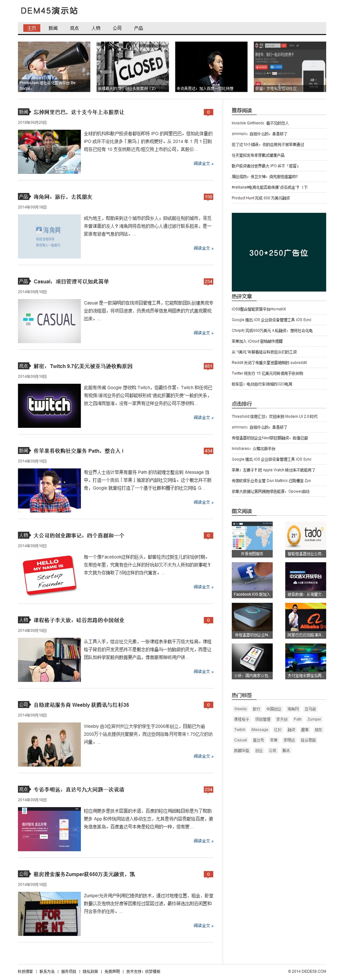The image size is (346, 980).
Task: Click the 881 comment count badge
Action: (208, 366)
